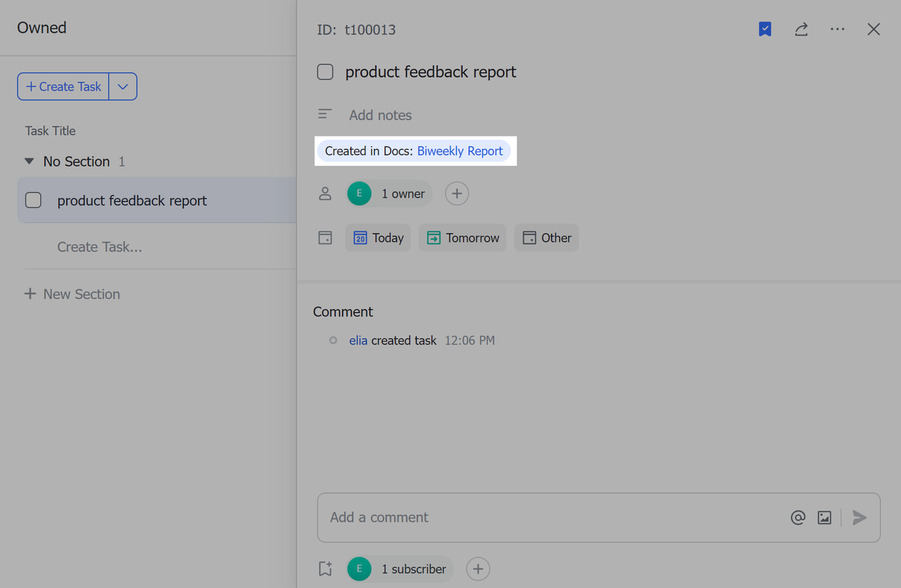The height and width of the screenshot is (588, 901).
Task: Add a New Section to the list
Action: click(73, 294)
